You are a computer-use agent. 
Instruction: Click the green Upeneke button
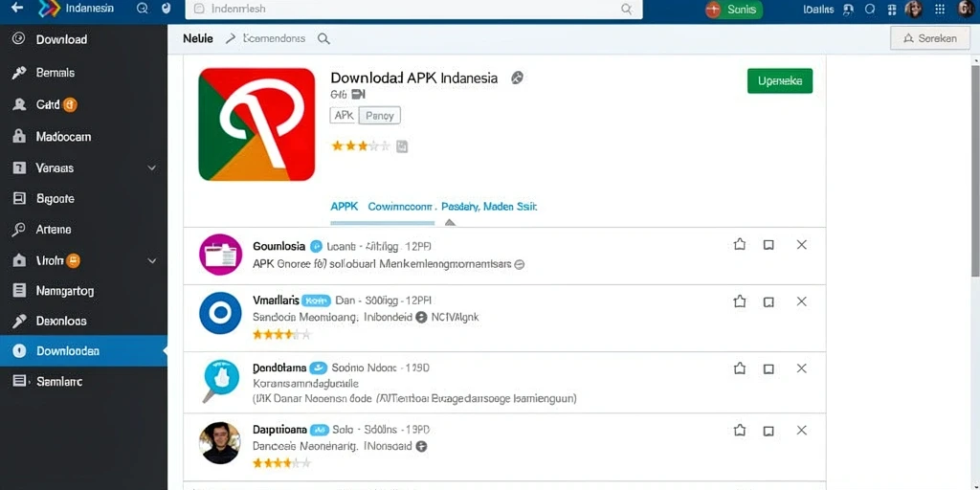(x=780, y=80)
